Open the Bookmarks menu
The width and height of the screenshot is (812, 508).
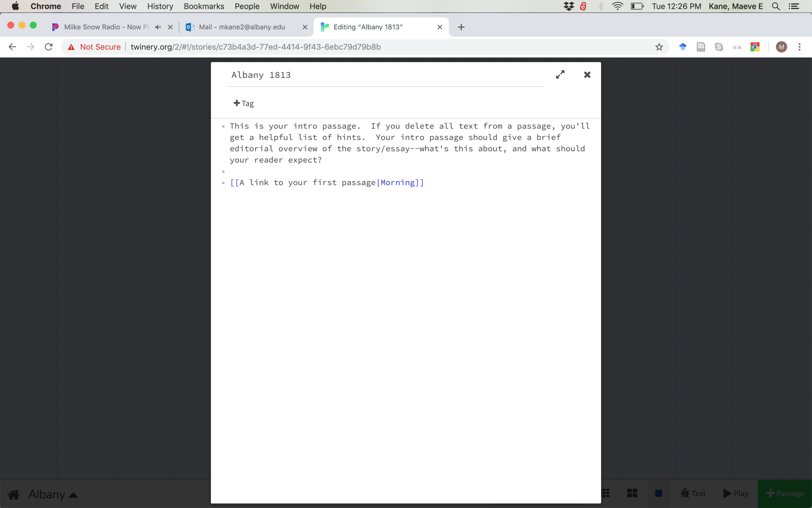pos(204,6)
